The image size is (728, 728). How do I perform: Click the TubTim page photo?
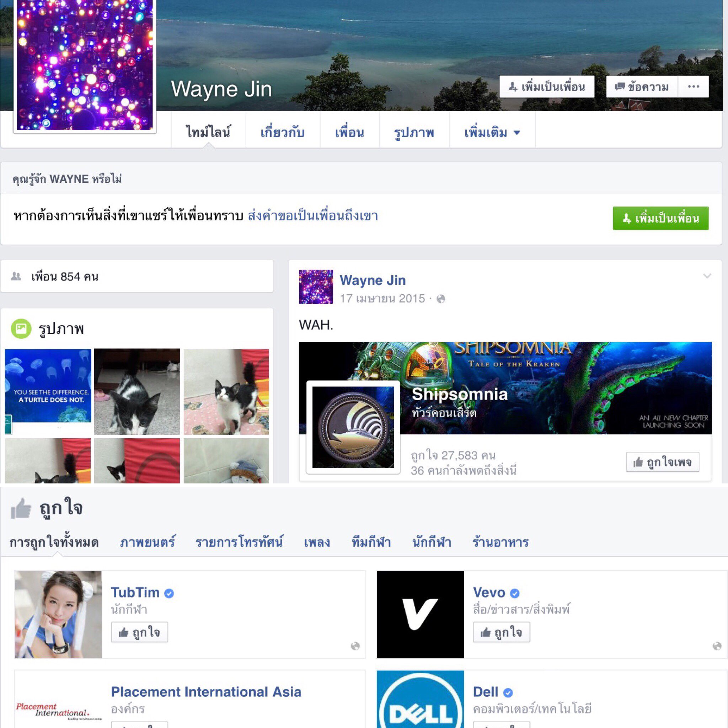[x=58, y=615]
